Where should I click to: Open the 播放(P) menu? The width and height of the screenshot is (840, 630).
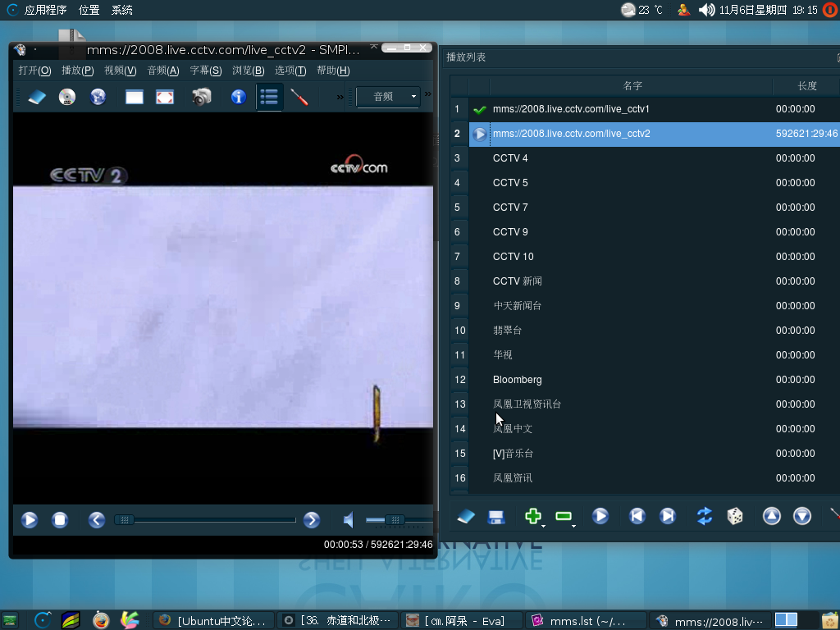(77, 71)
